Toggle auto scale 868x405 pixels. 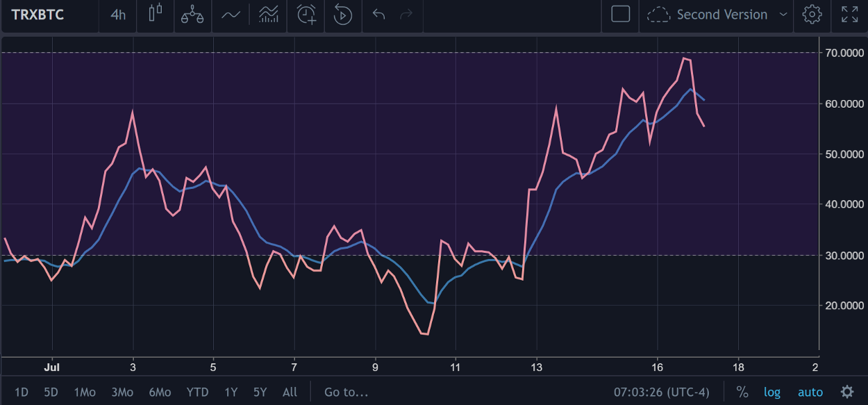pyautogui.click(x=810, y=392)
